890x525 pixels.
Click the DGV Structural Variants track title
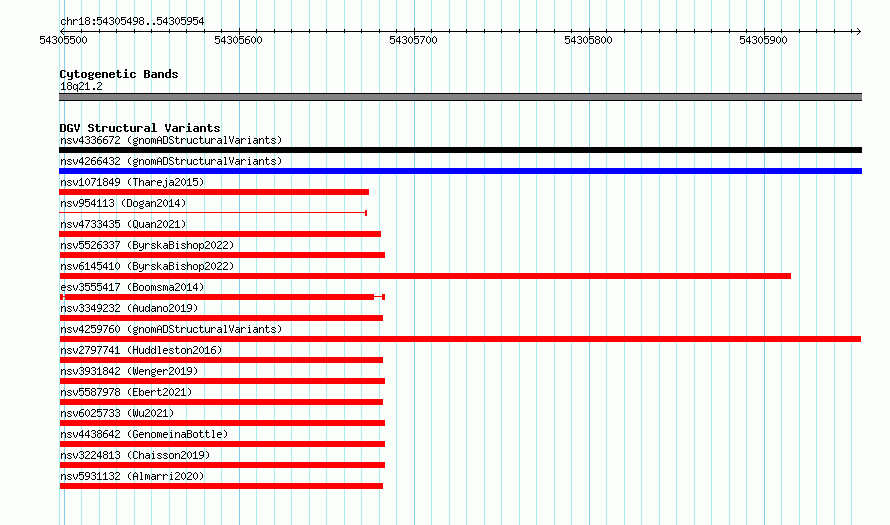tap(140, 128)
